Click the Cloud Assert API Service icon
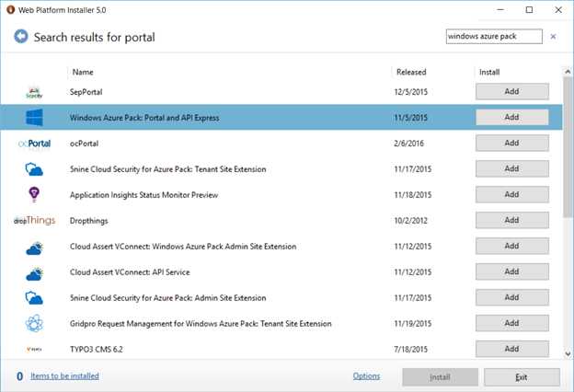The width and height of the screenshot is (574, 392). pyautogui.click(x=34, y=273)
